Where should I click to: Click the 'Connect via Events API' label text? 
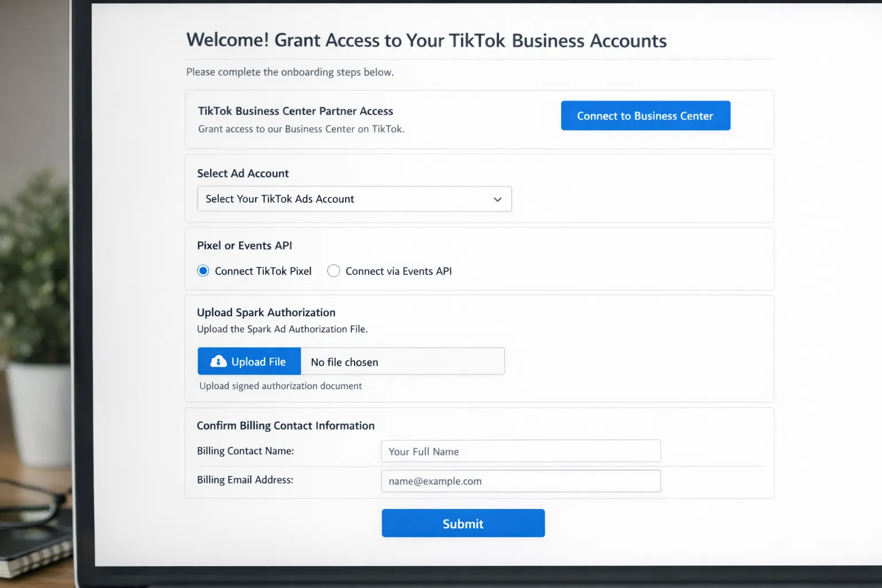pyautogui.click(x=399, y=271)
